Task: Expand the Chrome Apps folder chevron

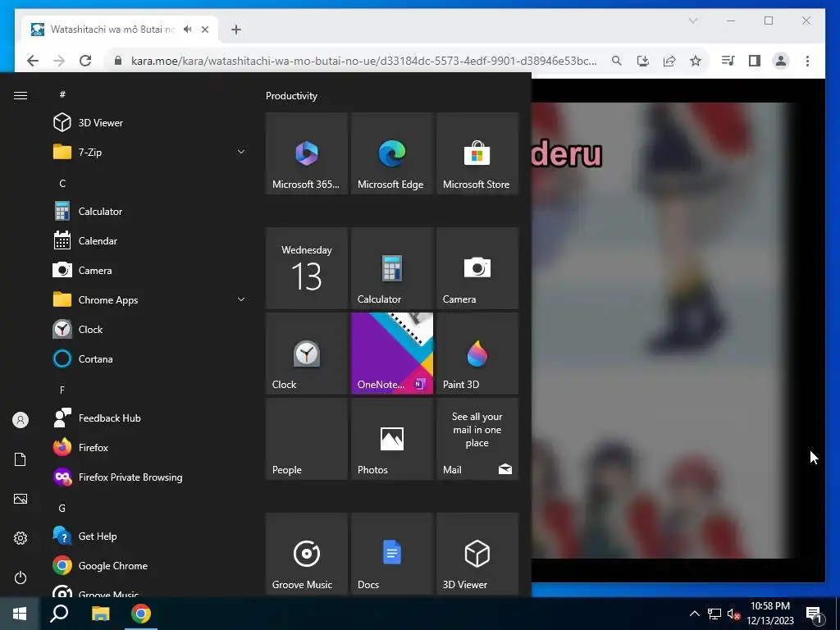Action: 241,299
